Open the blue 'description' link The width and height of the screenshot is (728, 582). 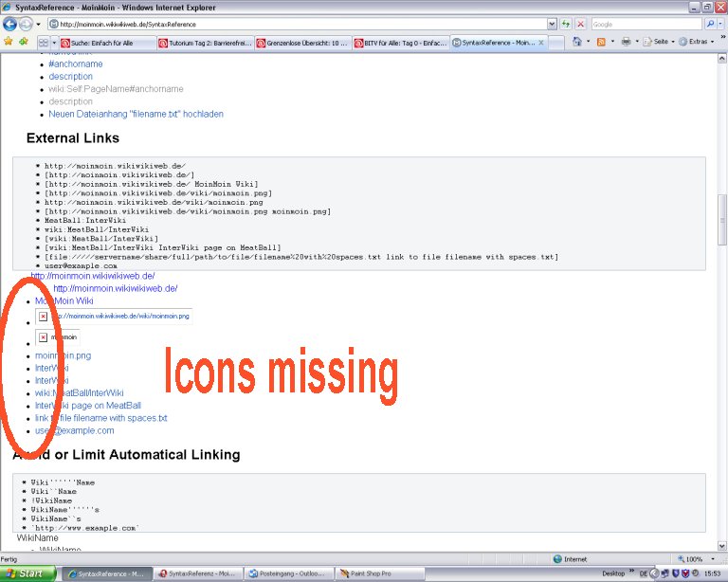pos(70,77)
